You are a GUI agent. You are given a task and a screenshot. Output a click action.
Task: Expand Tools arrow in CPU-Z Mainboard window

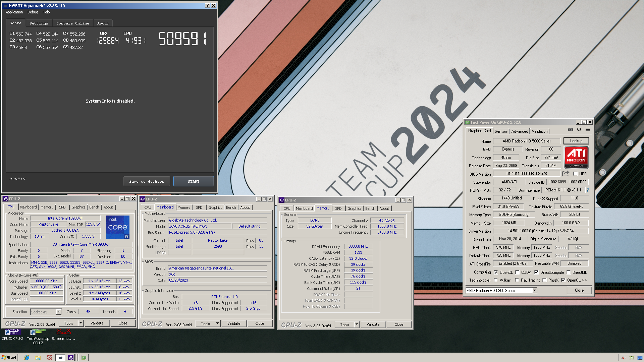point(217,323)
